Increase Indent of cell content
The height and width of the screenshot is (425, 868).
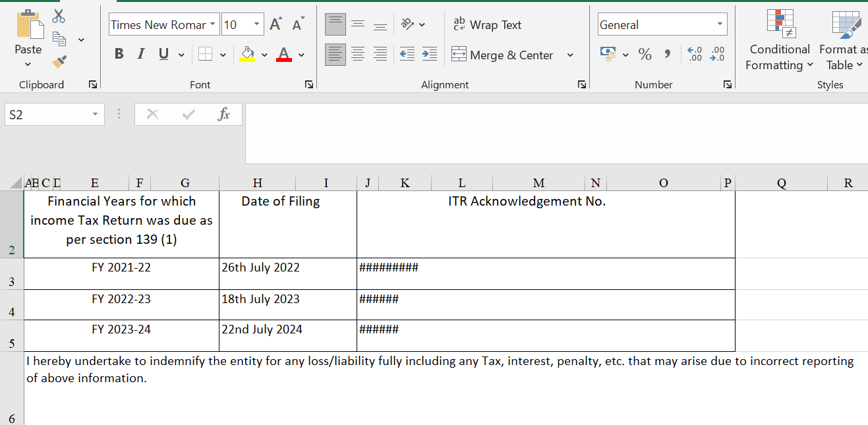tap(430, 55)
